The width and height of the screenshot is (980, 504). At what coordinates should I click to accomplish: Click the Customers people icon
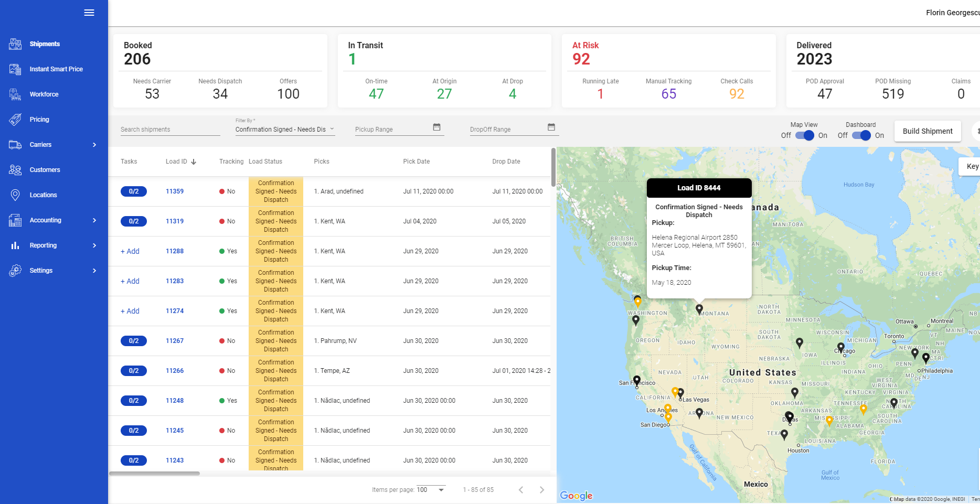coord(15,170)
